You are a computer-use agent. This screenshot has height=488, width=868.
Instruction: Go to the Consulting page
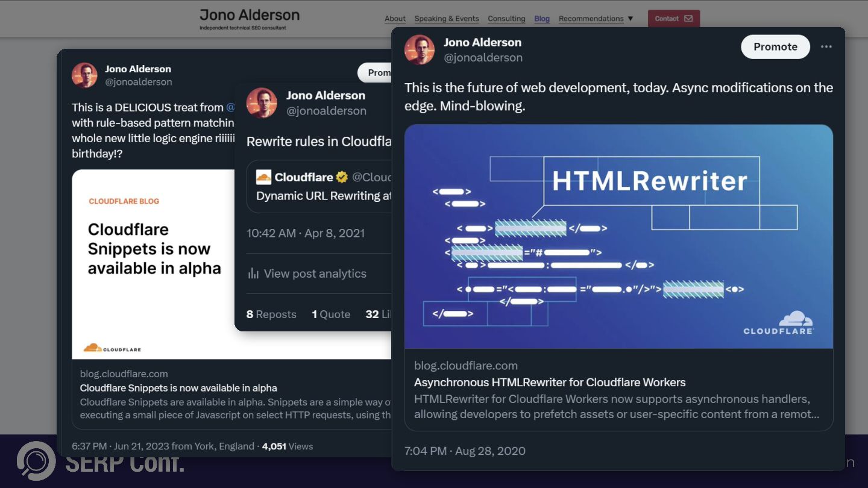506,19
